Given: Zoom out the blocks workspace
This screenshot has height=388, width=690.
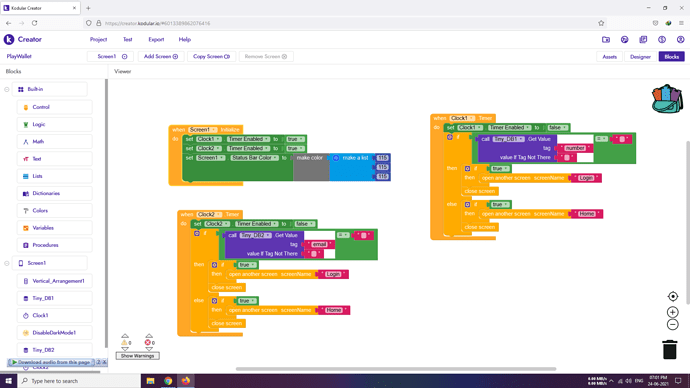Looking at the screenshot, I should click(x=672, y=325).
